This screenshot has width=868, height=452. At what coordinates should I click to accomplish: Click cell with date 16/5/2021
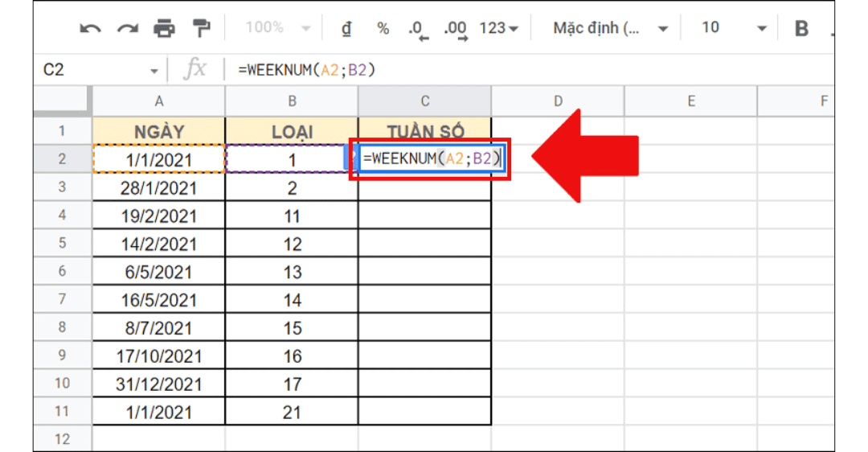[159, 300]
